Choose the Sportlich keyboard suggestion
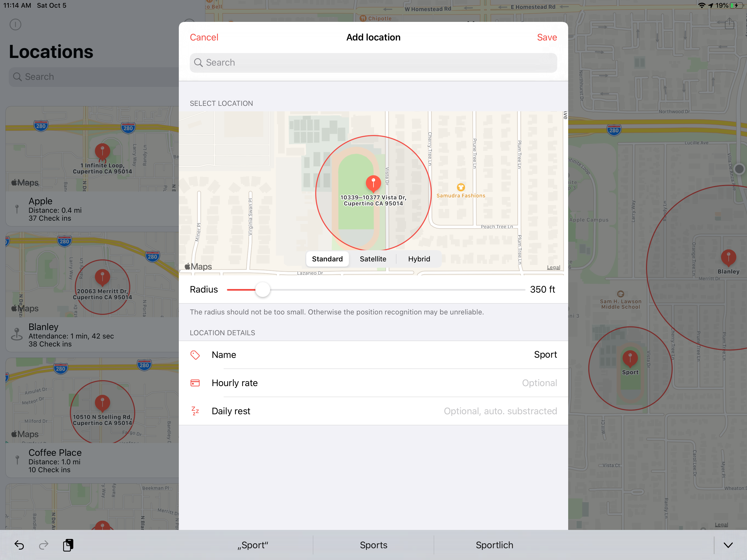This screenshot has height=560, width=747. pos(494,545)
